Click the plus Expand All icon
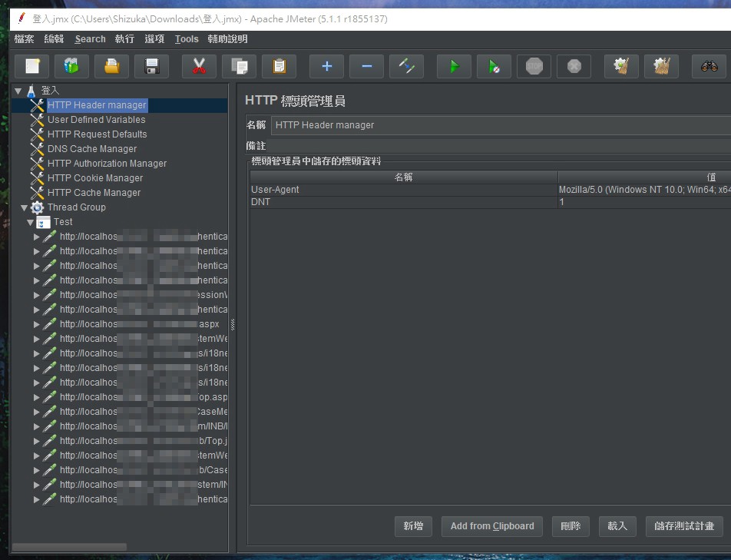Image resolution: width=731 pixels, height=560 pixels. pos(326,67)
